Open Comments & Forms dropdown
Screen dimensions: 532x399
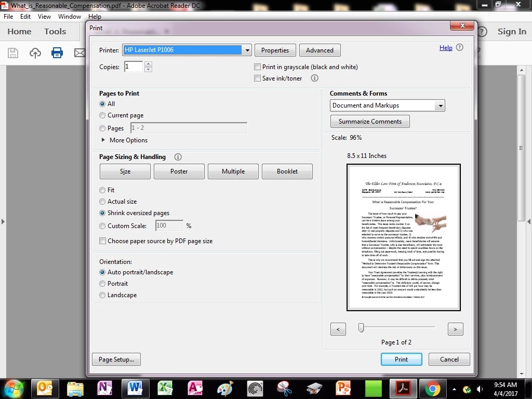(x=440, y=105)
